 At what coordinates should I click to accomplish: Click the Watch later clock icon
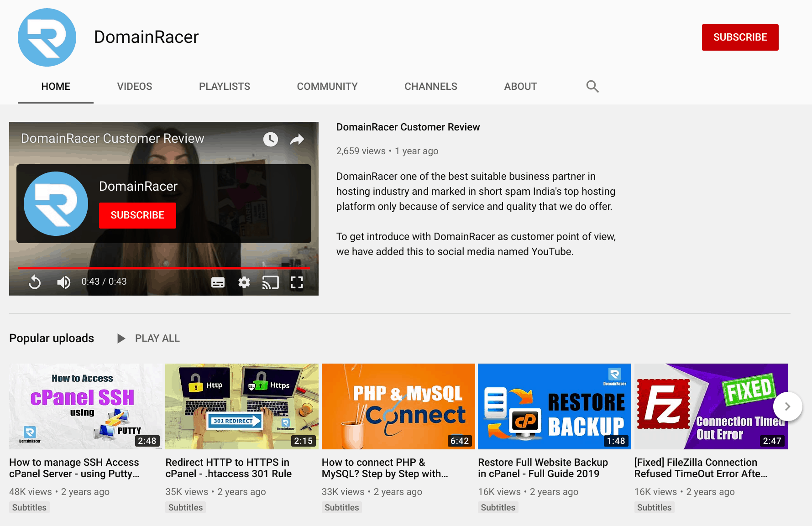(x=271, y=139)
